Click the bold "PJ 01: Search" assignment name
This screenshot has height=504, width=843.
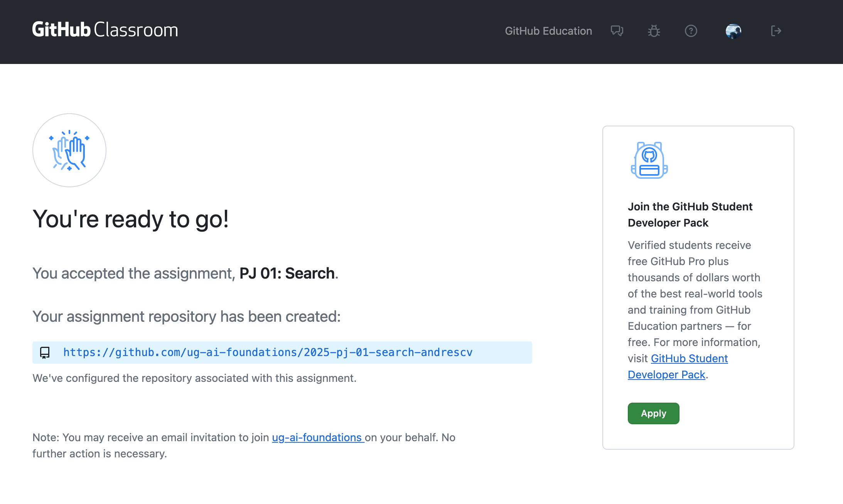[287, 274]
